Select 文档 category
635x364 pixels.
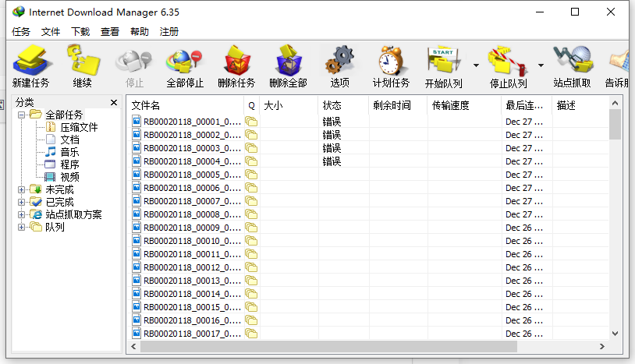click(x=69, y=140)
